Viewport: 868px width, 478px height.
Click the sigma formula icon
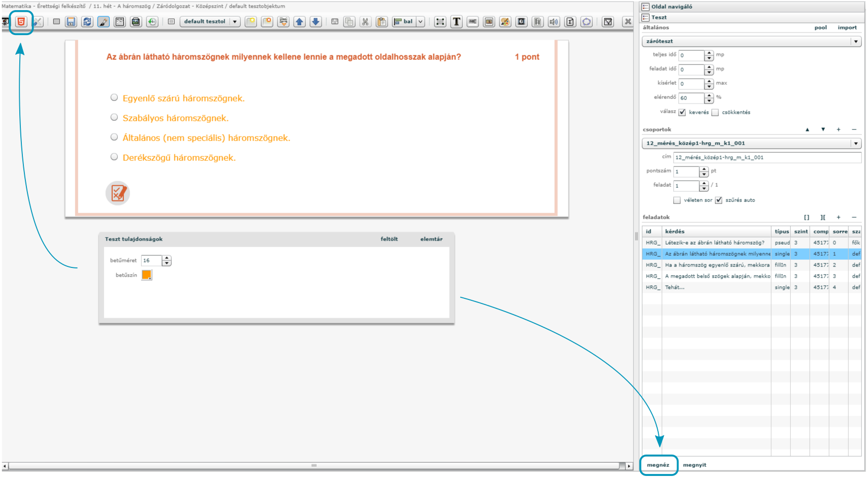click(x=570, y=22)
